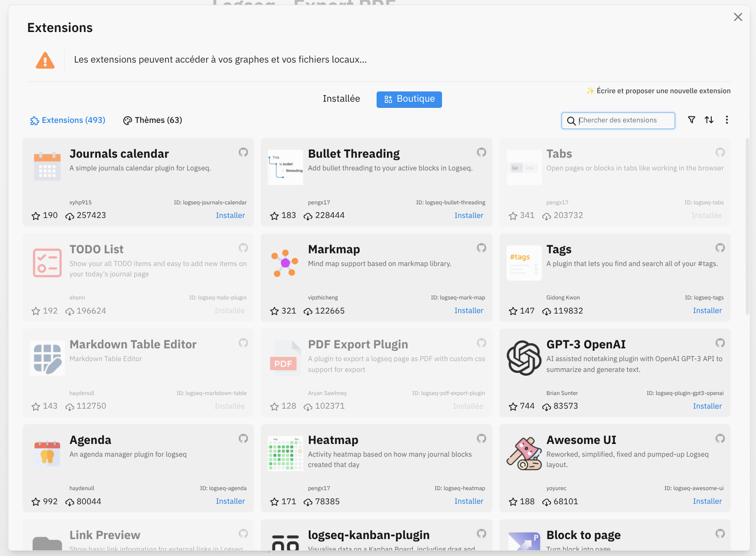The height and width of the screenshot is (556, 756).
Task: Click the Markmap plugin logo
Action: [285, 263]
